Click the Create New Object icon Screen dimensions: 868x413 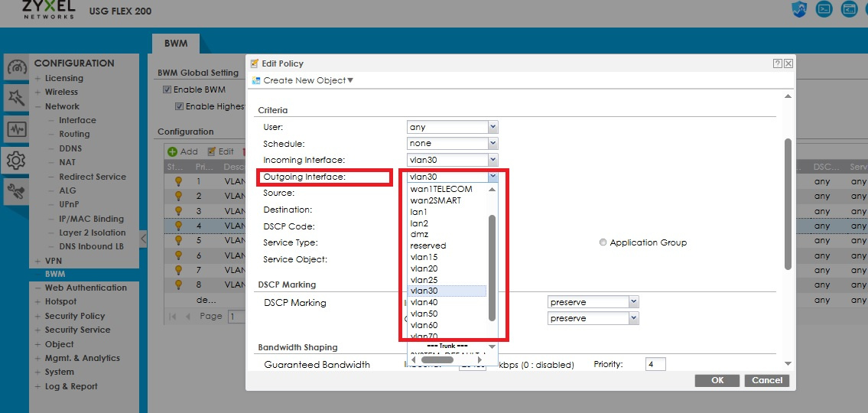click(255, 81)
